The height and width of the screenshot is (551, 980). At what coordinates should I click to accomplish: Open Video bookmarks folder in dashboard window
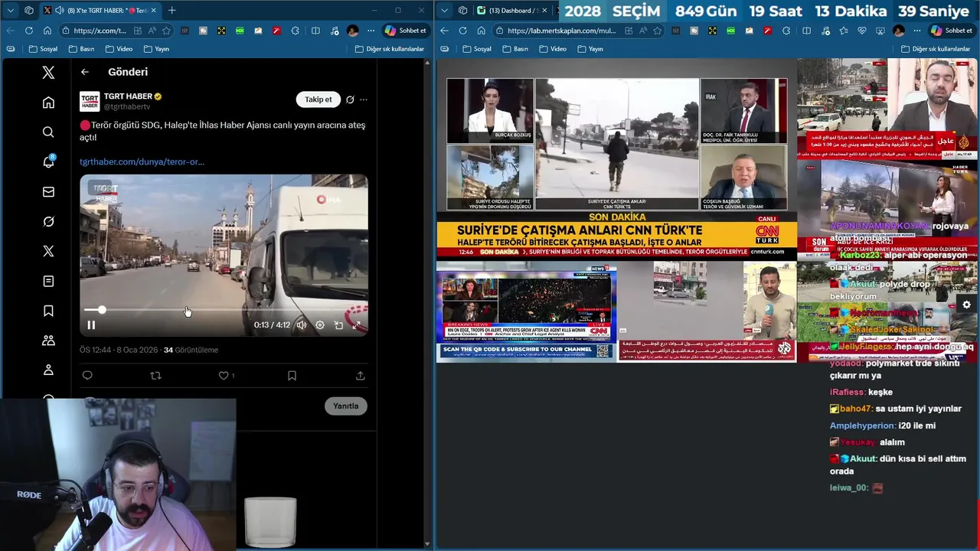coord(553,49)
